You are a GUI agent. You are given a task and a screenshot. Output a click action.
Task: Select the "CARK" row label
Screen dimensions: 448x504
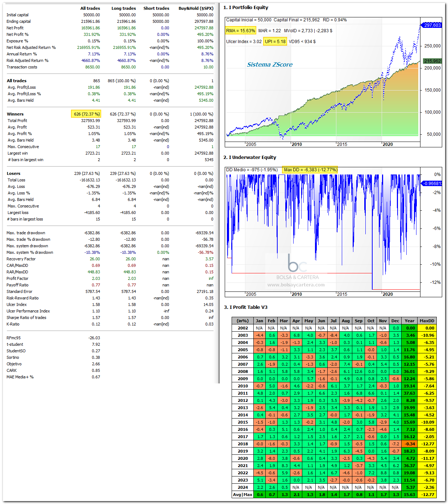pyautogui.click(x=12, y=370)
